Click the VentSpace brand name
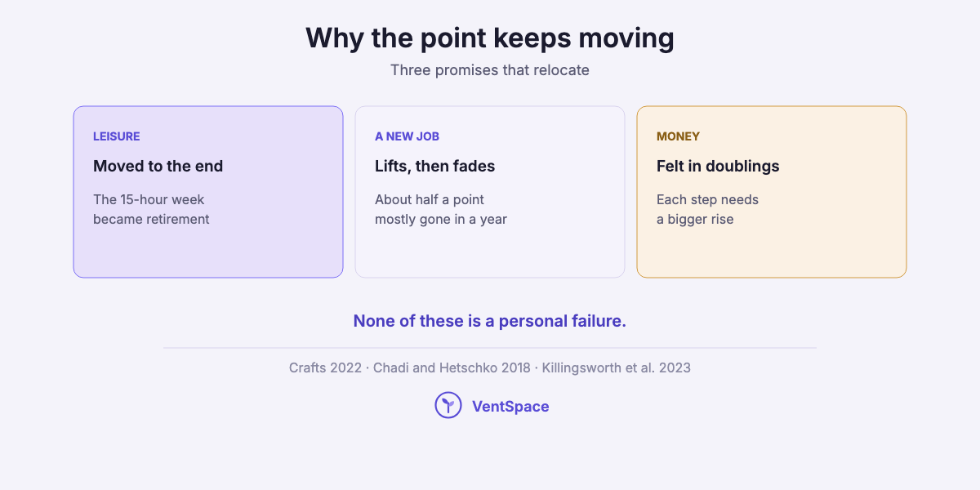 pos(510,406)
